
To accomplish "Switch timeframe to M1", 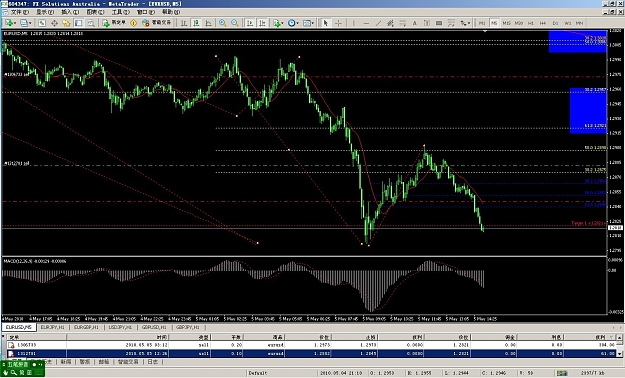I will pos(482,23).
